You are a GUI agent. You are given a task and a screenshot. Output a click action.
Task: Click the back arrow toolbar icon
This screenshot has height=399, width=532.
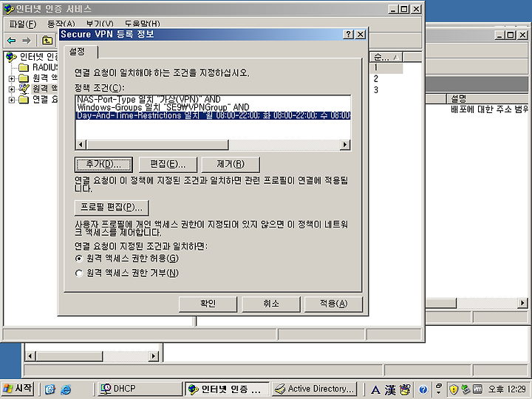(12, 41)
